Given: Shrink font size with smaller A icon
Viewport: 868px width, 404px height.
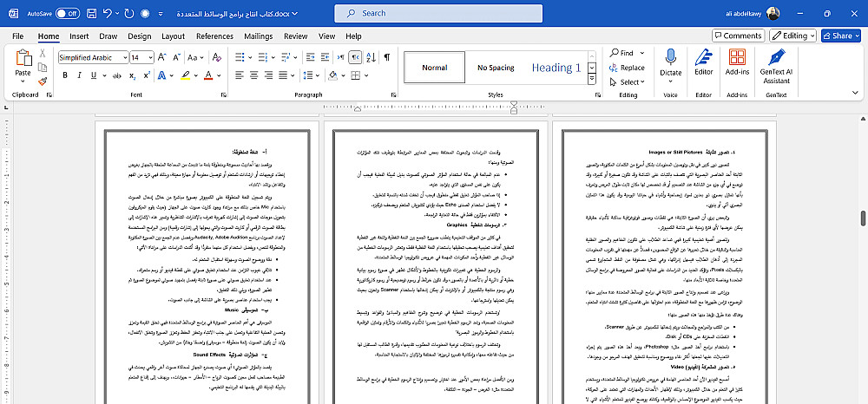Looking at the screenshot, I should 176,57.
